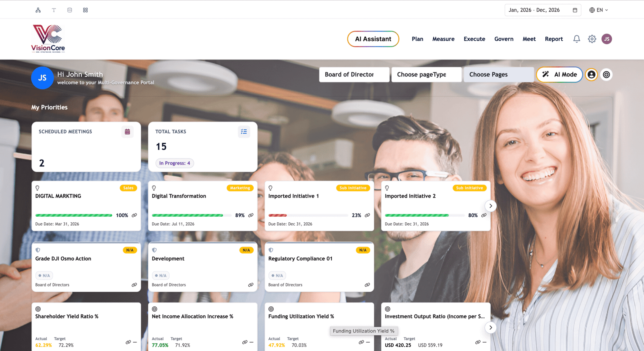644x351 pixels.
Task: Open the EN language dropdown
Action: click(x=599, y=10)
